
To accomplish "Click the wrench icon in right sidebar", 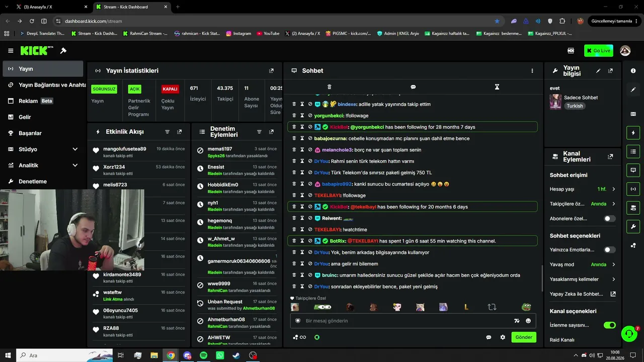I will point(633,226).
